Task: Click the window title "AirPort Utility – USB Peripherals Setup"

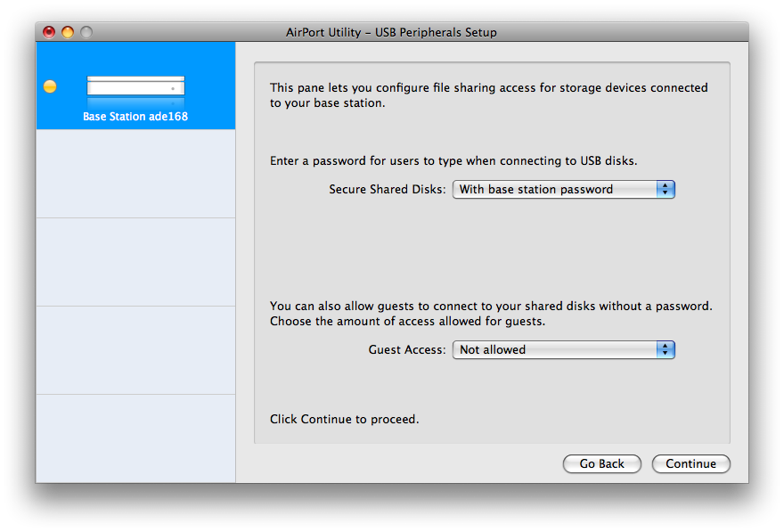Action: 391,32
